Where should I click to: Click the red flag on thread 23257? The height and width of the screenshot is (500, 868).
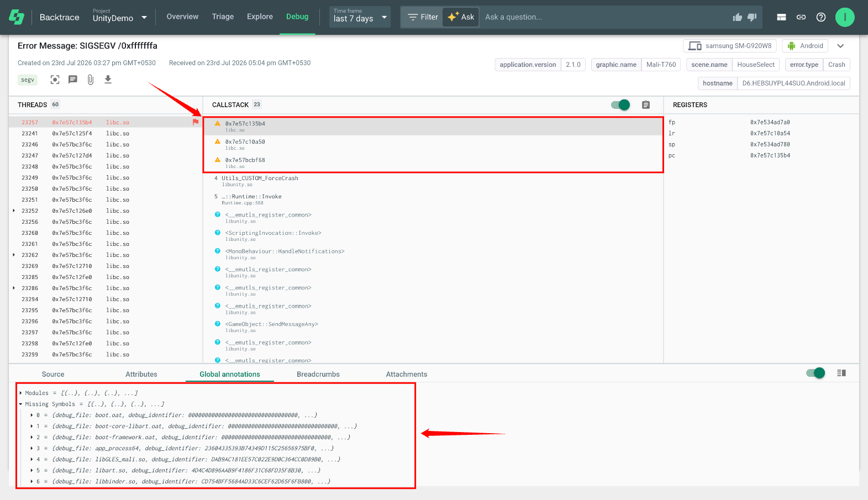point(196,122)
